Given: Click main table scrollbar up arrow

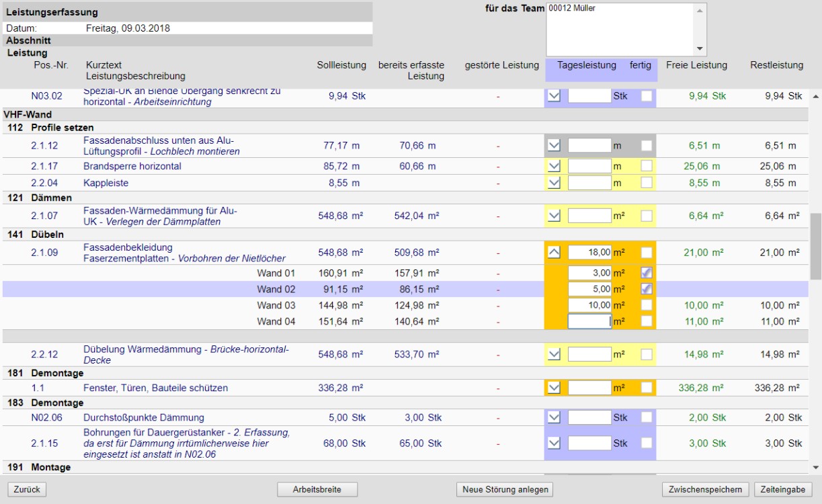Looking at the screenshot, I should click(816, 96).
